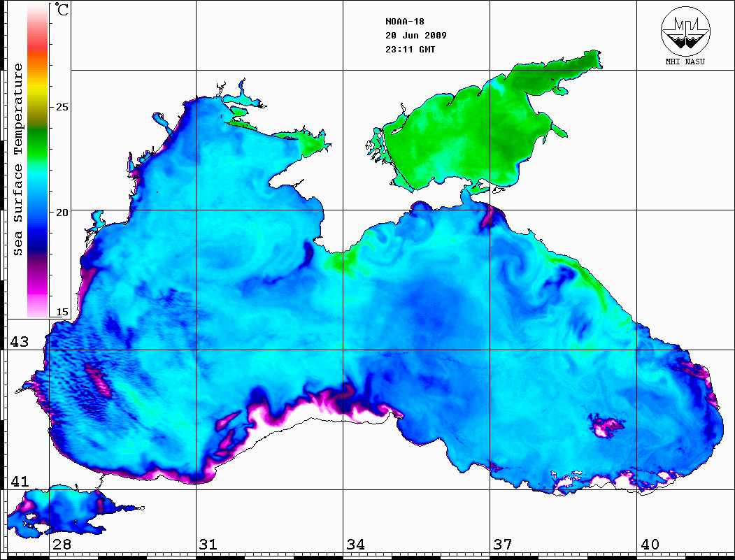Click the '°C' unit label
This screenshot has width=735, height=560.
pos(62,9)
